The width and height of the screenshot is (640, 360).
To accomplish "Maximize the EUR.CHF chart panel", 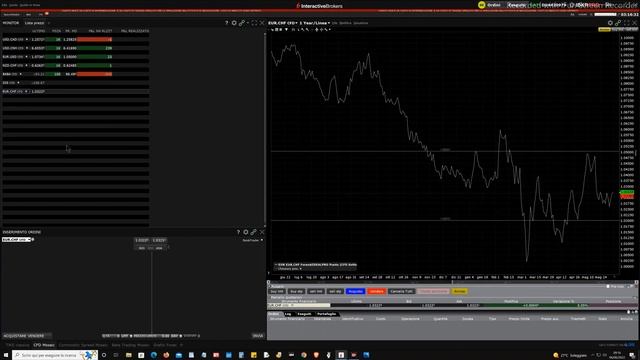I will [x=627, y=23].
